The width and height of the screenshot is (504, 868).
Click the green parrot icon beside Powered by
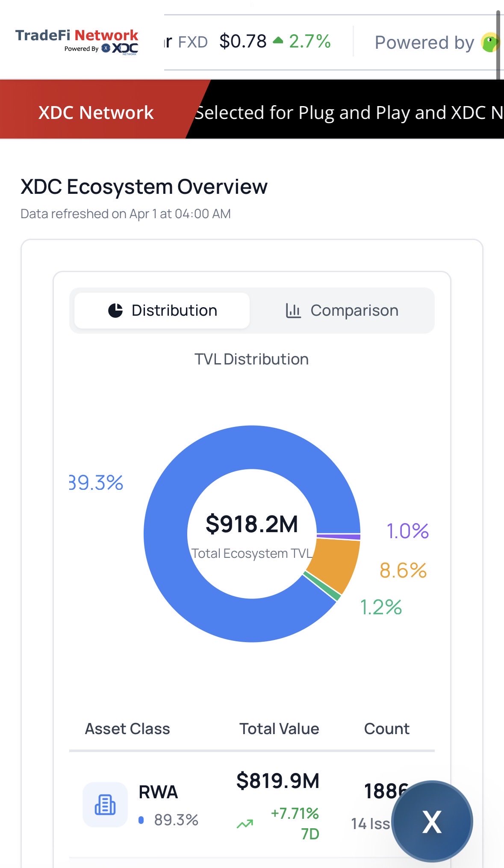click(x=490, y=42)
